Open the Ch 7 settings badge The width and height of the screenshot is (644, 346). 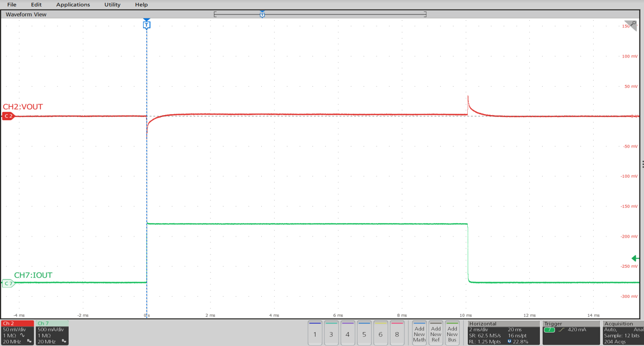[52, 333]
